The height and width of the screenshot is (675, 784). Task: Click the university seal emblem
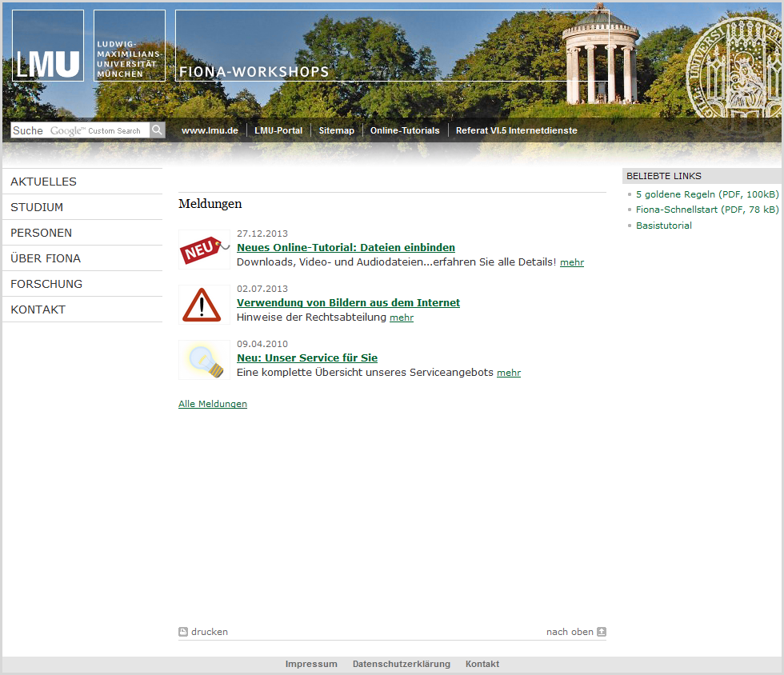(736, 68)
